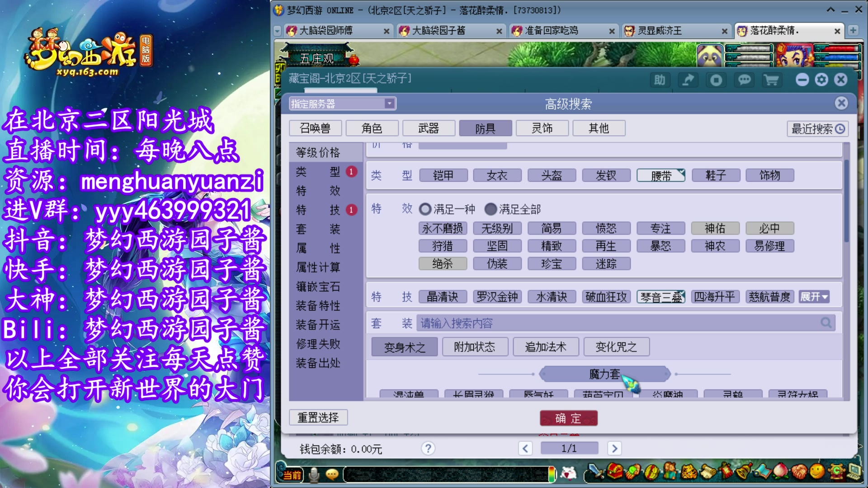Toggle the microphone voice icon
Viewport: 868px width, 488px height.
click(314, 474)
